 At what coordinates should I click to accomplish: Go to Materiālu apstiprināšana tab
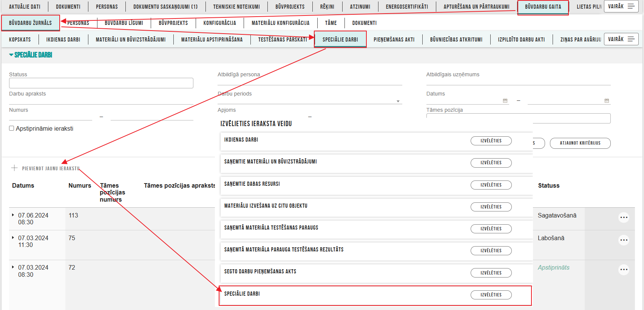212,39
